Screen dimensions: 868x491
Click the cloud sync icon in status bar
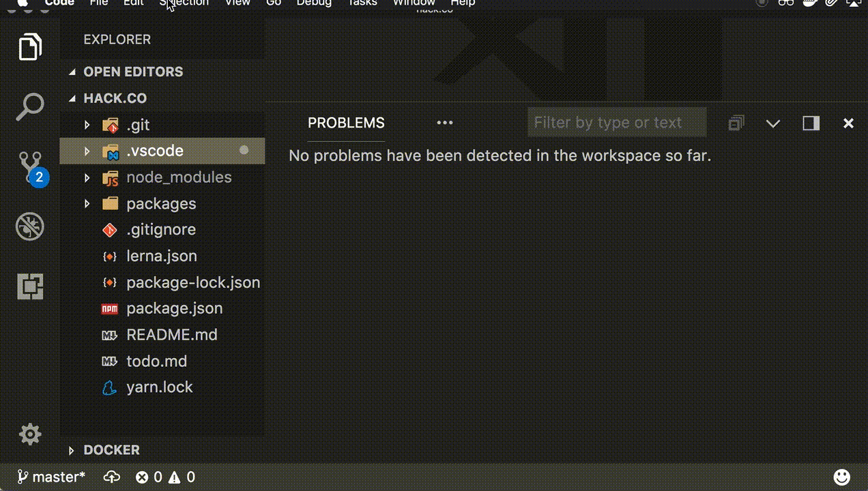pos(111,477)
